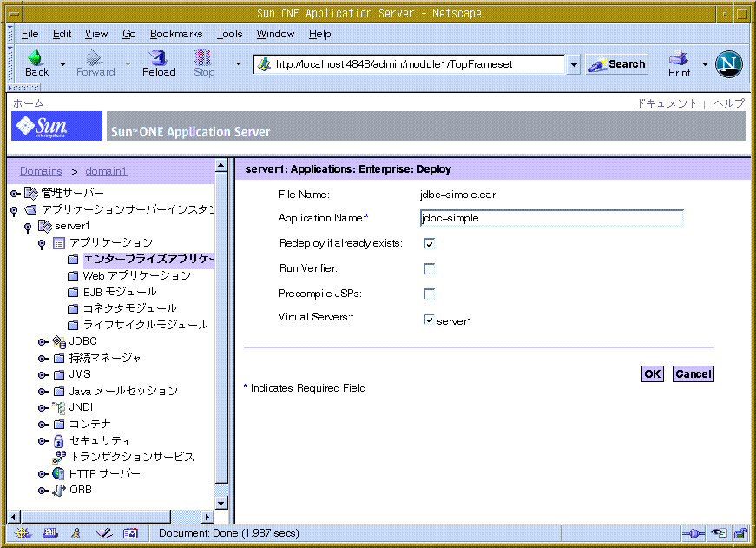The height and width of the screenshot is (548, 756).
Task: Open the ヘルプ link
Action: (x=729, y=103)
